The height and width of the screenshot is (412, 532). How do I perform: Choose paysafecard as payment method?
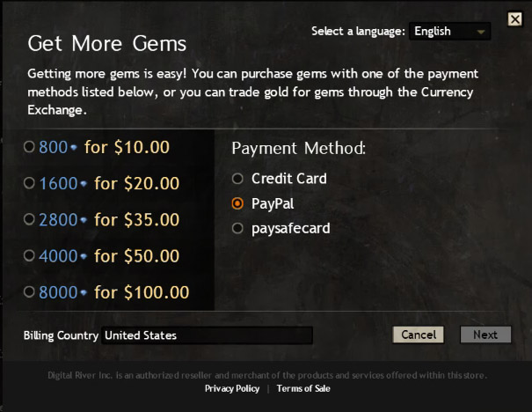(237, 229)
